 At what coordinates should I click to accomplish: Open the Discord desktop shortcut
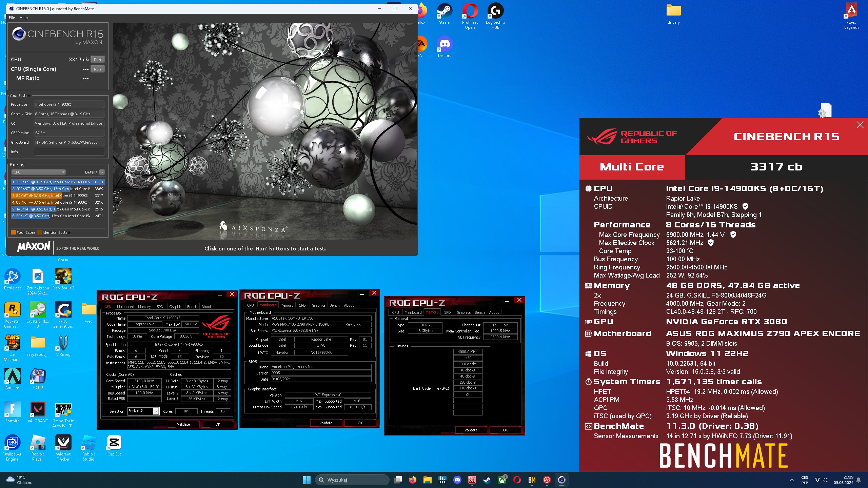(445, 47)
